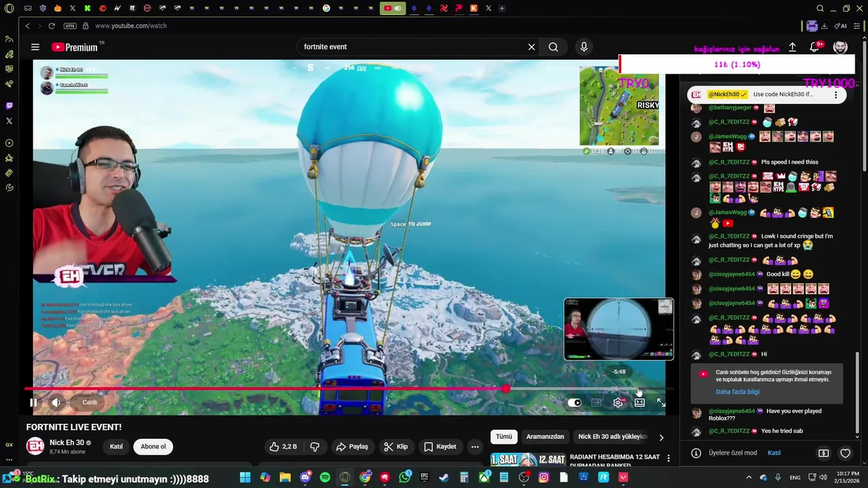Open a new browser tab
This screenshot has width=868, height=488.
pyautogui.click(x=502, y=8)
